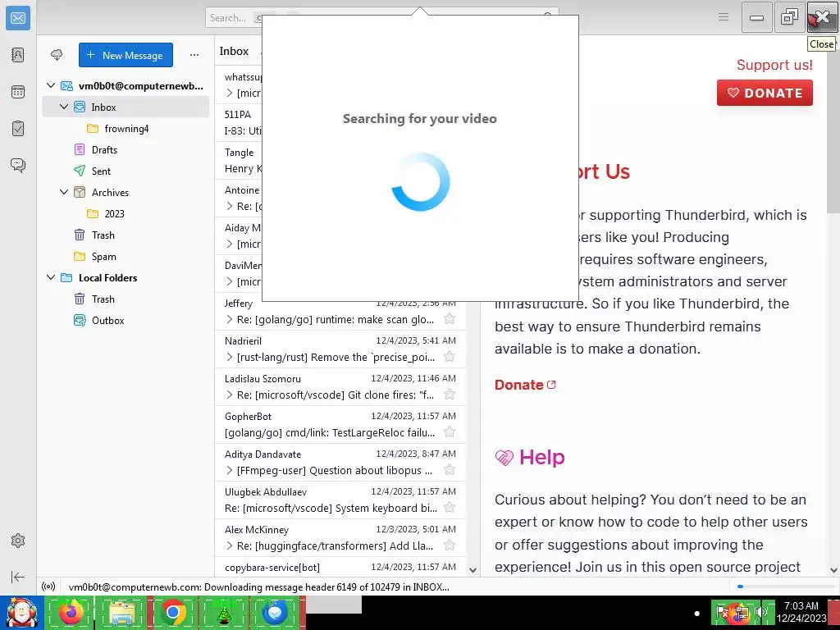
Task: Click the volume tray icon
Action: pos(760,611)
